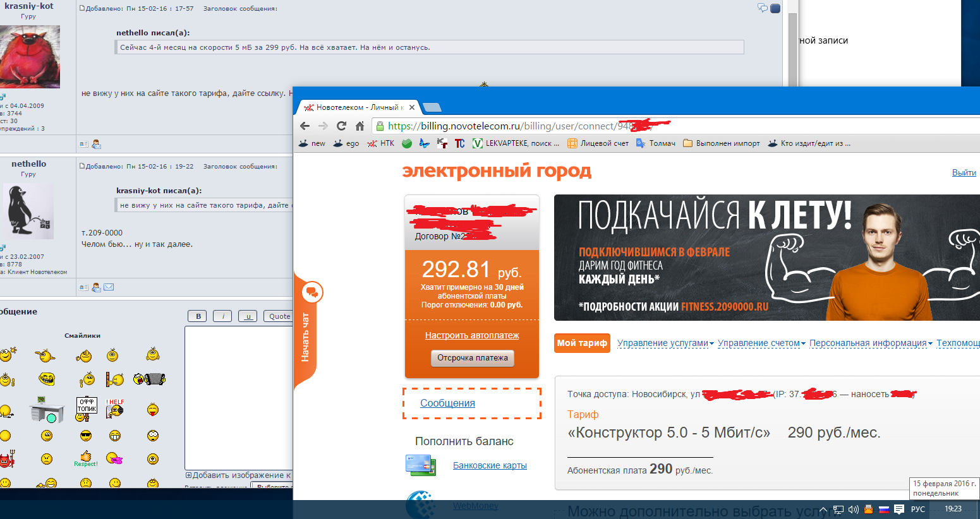Click the browser forward arrow
Image resolution: width=980 pixels, height=519 pixels.
(x=323, y=126)
